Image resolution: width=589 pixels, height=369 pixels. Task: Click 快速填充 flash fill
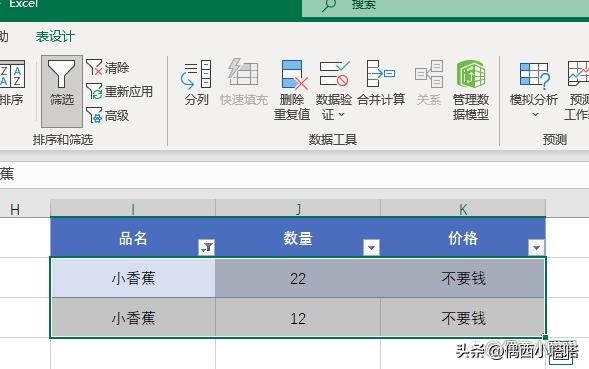click(244, 83)
